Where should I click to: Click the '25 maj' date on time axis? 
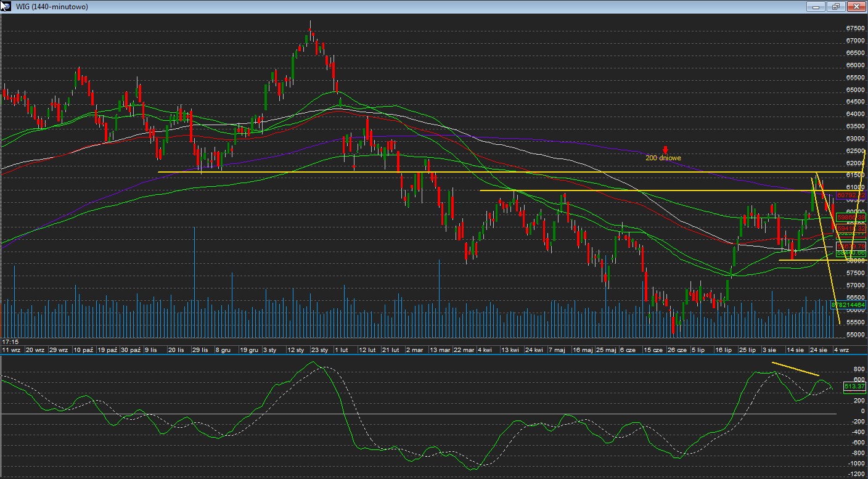coord(607,350)
